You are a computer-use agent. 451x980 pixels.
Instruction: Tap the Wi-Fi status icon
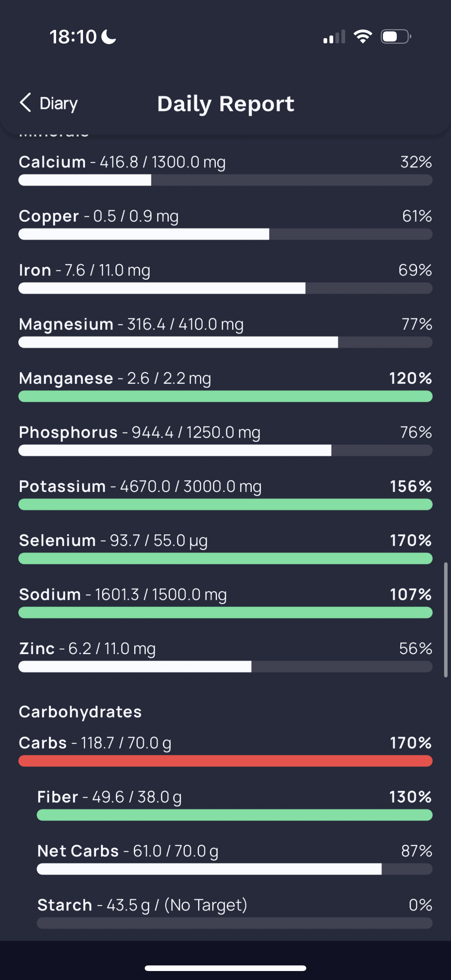[x=363, y=37]
